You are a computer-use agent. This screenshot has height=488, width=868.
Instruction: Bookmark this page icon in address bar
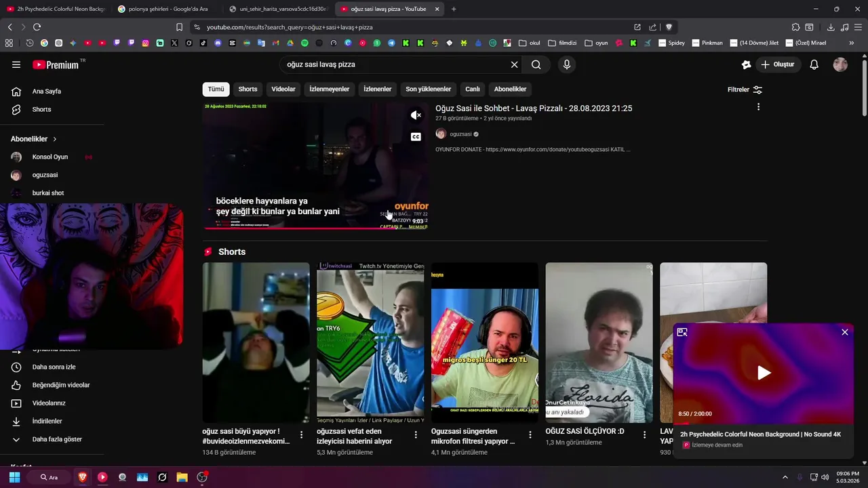point(179,27)
